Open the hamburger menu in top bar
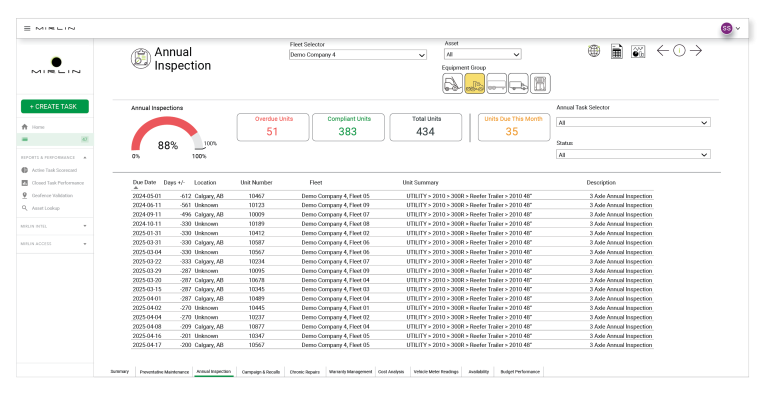768x410 pixels. (27, 28)
